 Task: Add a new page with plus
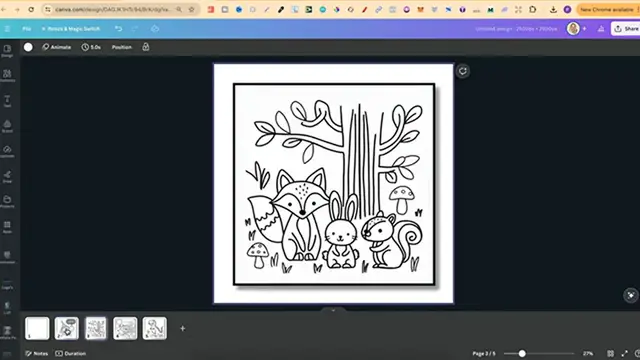pyautogui.click(x=182, y=328)
